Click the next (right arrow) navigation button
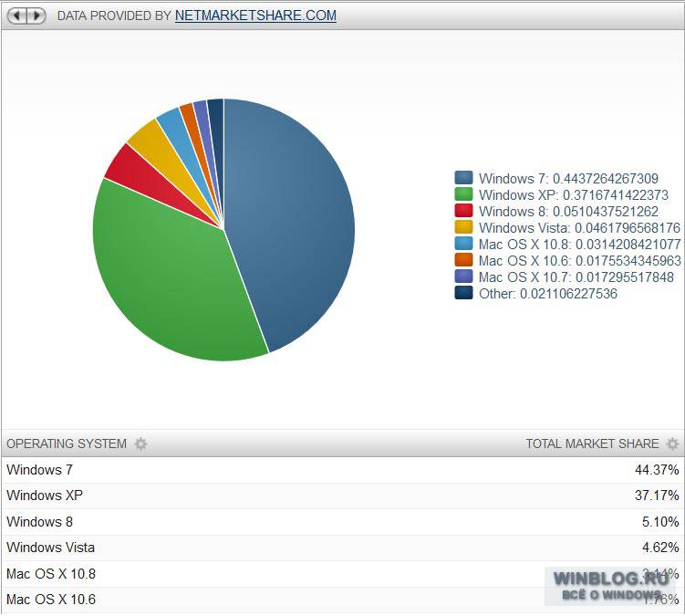Image resolution: width=685 pixels, height=616 pixels. tap(36, 16)
